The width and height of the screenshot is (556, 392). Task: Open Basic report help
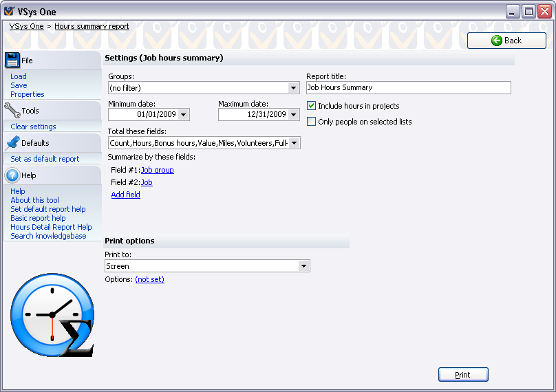pos(38,218)
